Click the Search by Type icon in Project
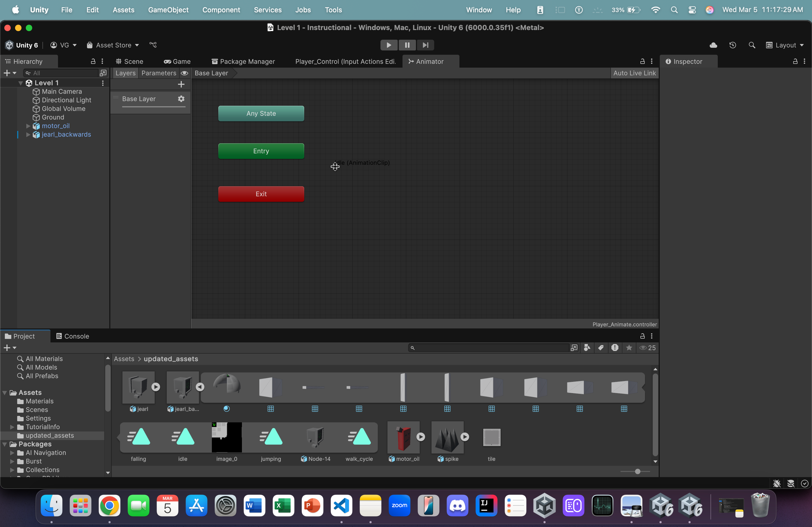Screen dimensions: 812x527 (x=587, y=348)
